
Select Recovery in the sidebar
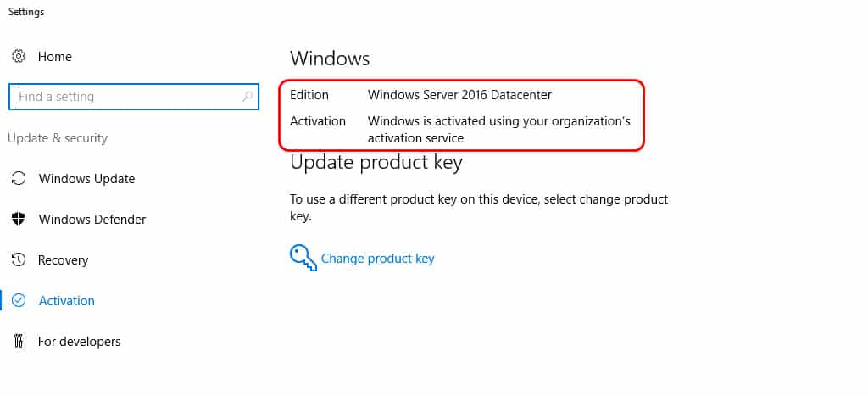(x=63, y=260)
